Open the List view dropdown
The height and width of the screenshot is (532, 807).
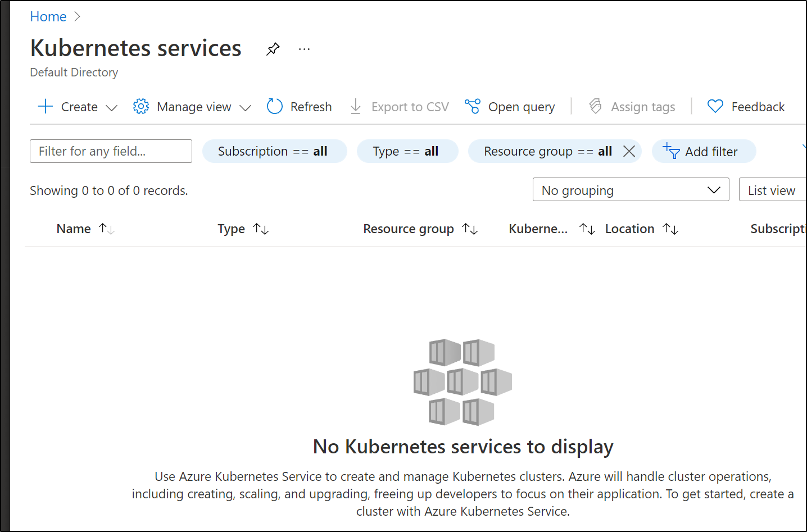point(773,189)
